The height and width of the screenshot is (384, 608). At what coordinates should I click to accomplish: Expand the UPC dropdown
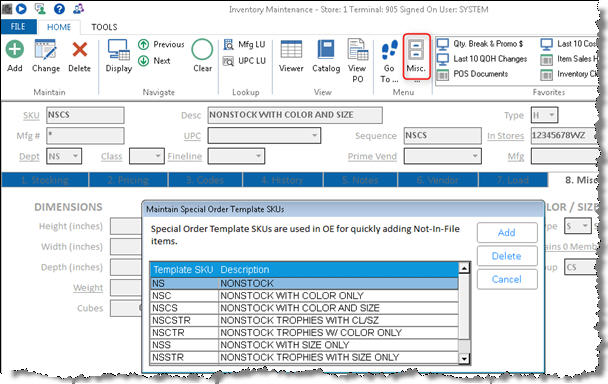point(315,136)
